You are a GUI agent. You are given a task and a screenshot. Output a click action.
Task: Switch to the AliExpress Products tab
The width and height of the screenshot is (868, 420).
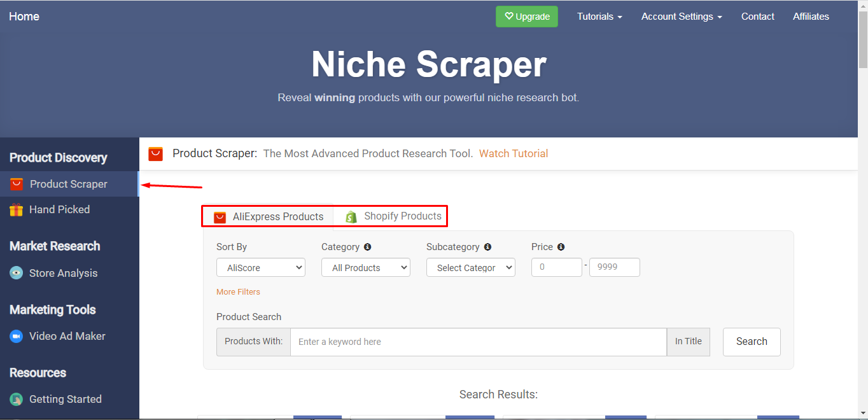coord(269,217)
